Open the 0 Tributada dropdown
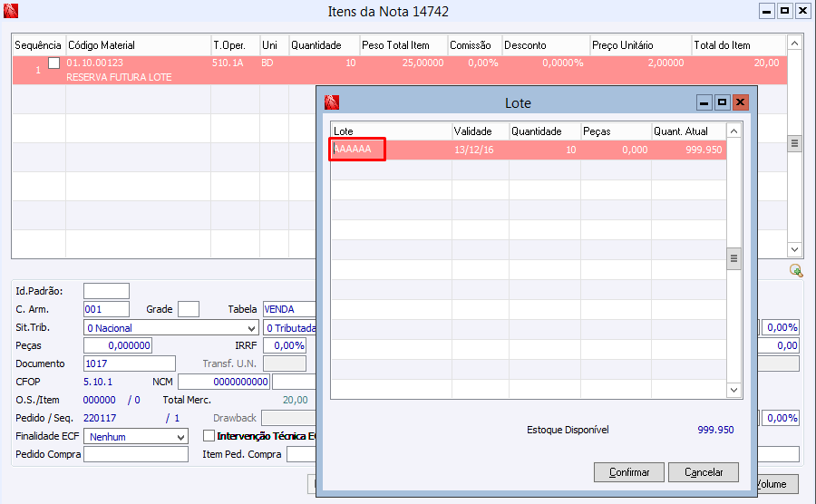Image resolution: width=816 pixels, height=504 pixels. coord(290,328)
